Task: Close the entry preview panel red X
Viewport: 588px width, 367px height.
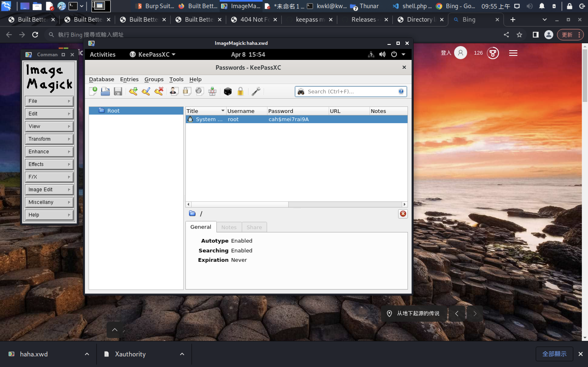Action: [403, 214]
